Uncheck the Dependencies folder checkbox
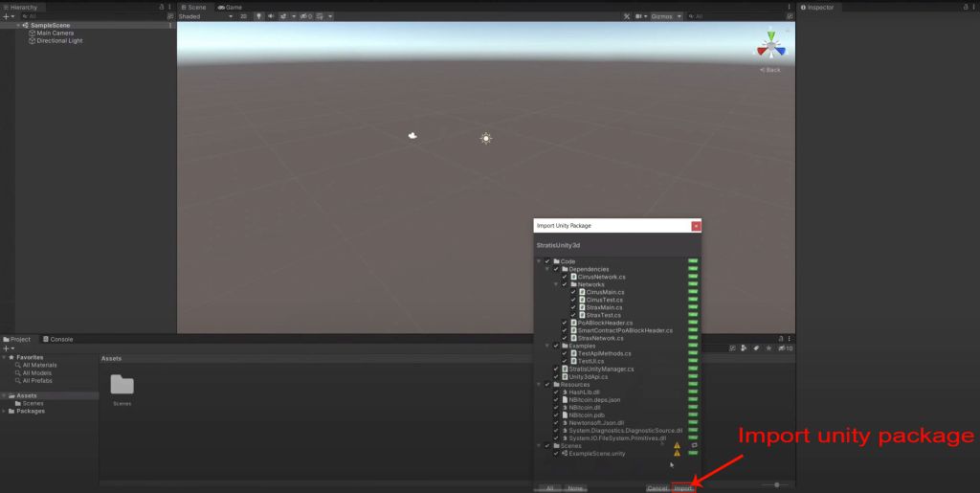 (x=556, y=269)
